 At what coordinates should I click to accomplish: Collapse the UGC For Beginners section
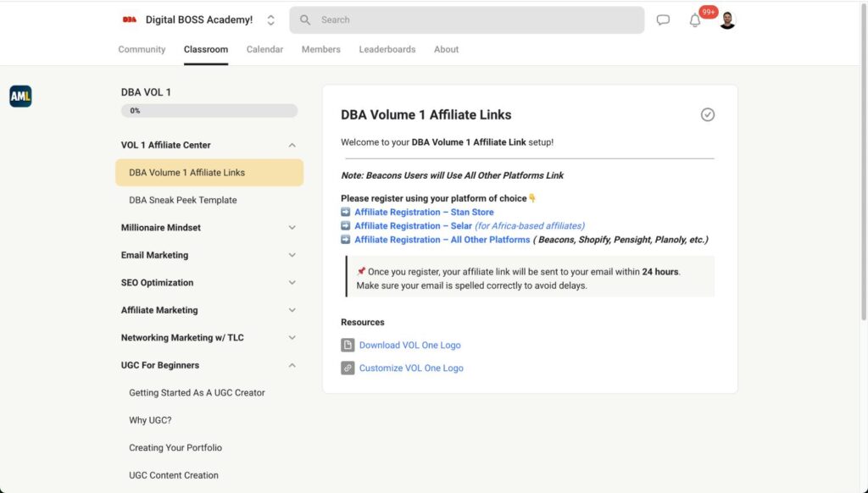292,365
